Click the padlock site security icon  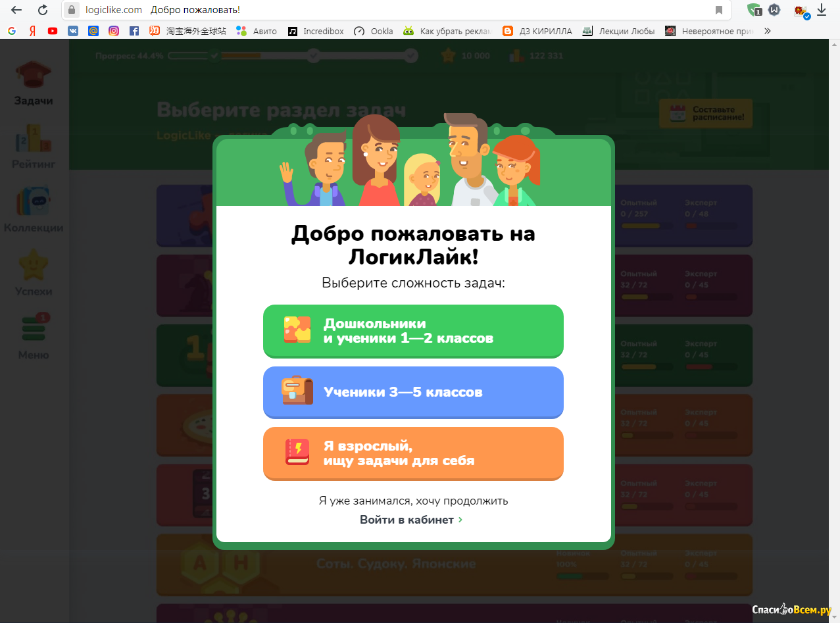coord(72,10)
